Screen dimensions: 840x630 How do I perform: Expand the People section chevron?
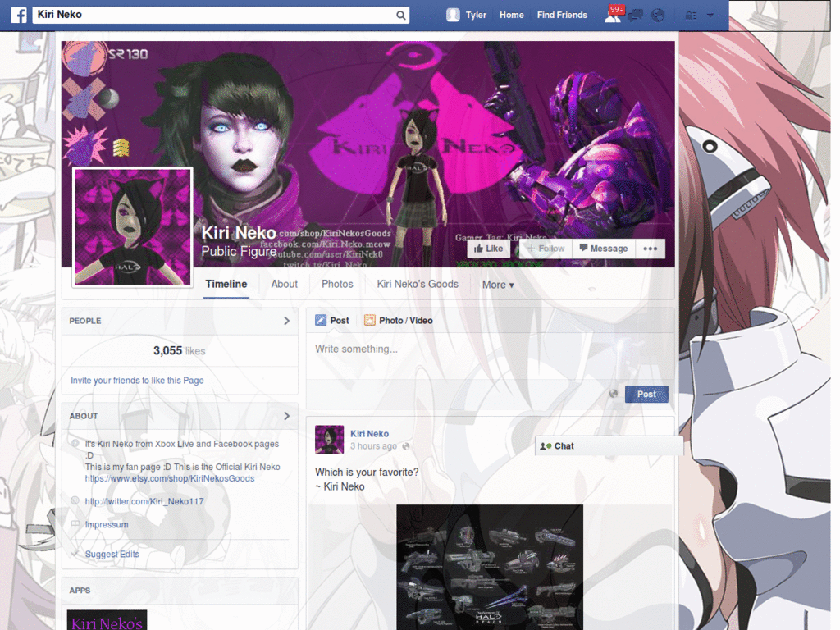pos(286,321)
